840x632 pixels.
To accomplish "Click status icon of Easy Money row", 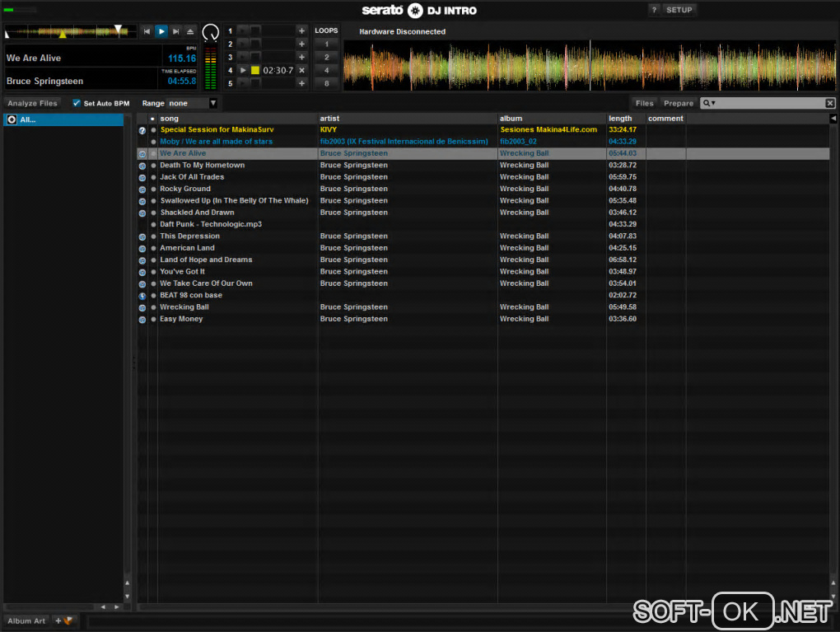I will click(x=142, y=320).
